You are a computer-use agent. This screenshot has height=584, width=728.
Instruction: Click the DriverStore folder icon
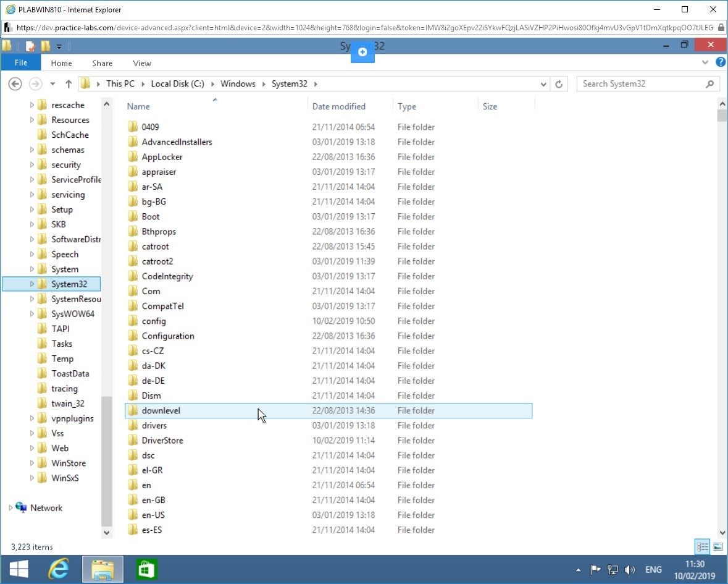coord(133,440)
